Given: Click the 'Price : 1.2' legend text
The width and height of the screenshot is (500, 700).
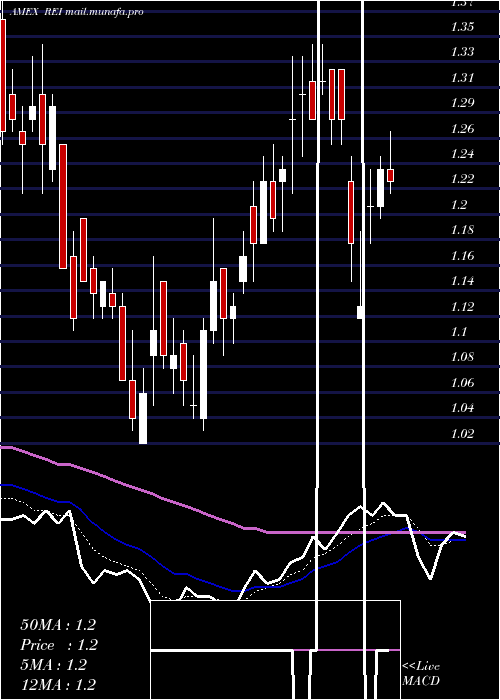Looking at the screenshot, I should click(59, 645).
